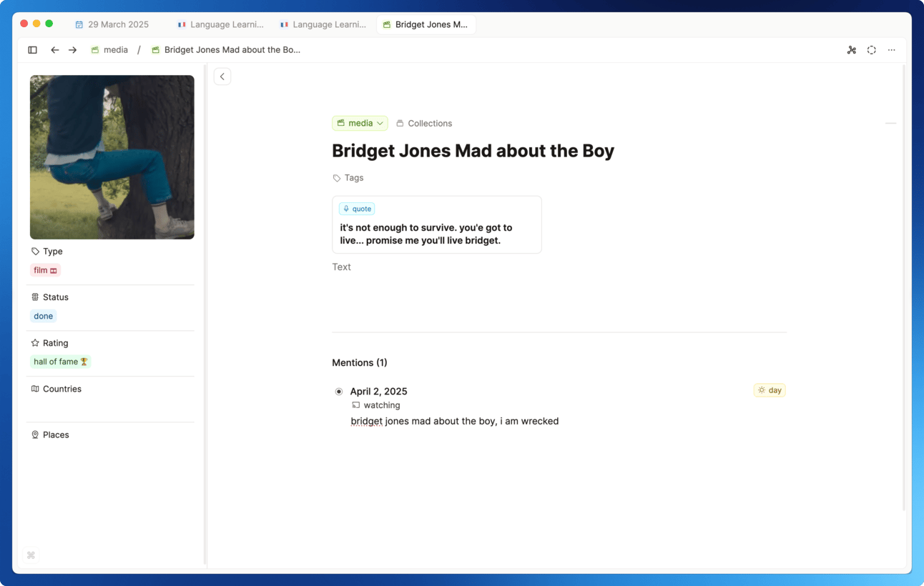The image size is (924, 586).
Task: Click the Places property label
Action: [50, 434]
